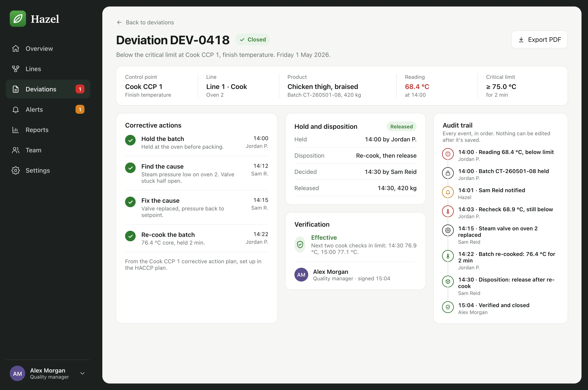This screenshot has width=588, height=390.
Task: Follow the Back to deviations link
Action: (x=145, y=22)
